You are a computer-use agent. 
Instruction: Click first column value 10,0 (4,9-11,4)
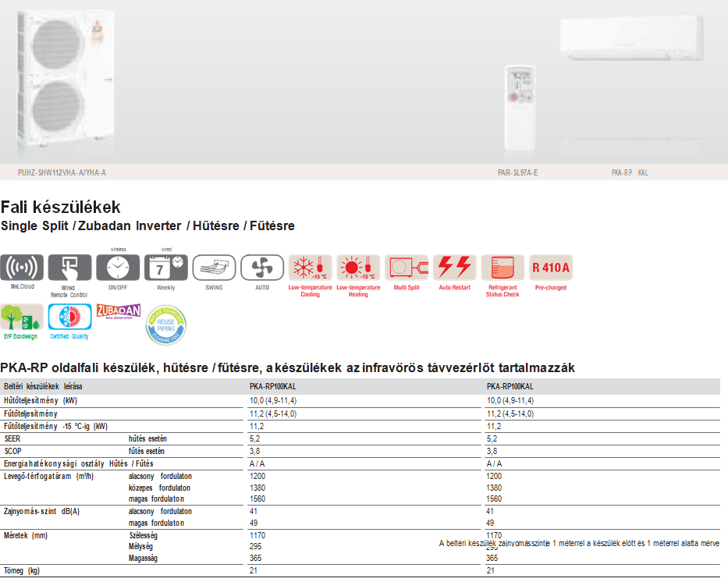(x=273, y=400)
